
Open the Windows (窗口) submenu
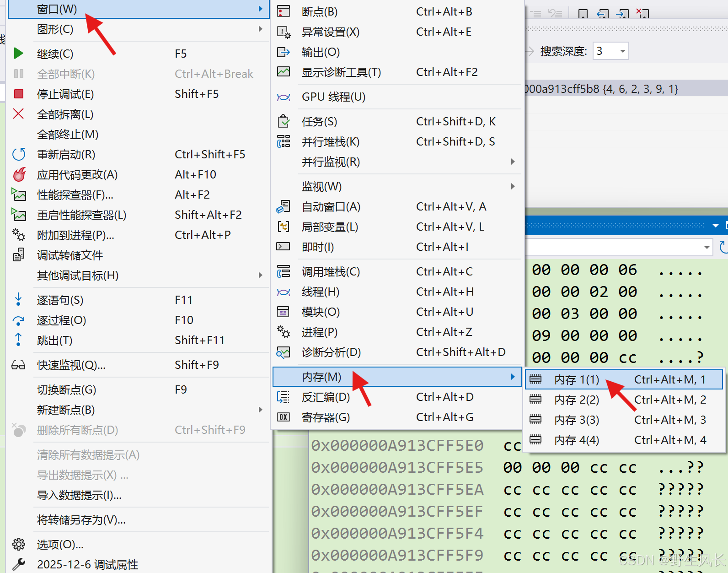coord(139,9)
